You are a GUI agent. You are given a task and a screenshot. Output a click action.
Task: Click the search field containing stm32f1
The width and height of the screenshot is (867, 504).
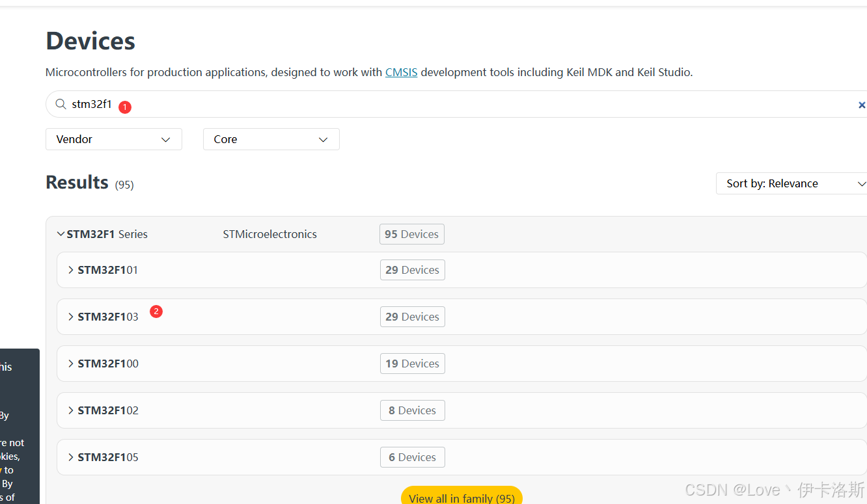click(x=456, y=104)
